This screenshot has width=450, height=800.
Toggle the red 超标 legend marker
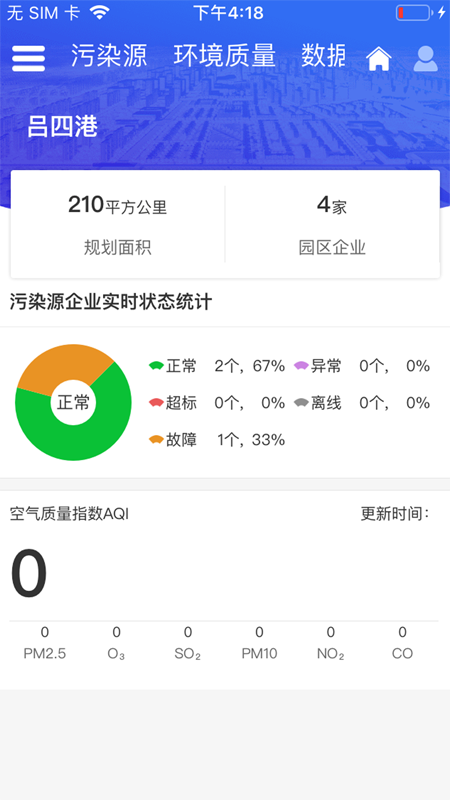coord(156,403)
